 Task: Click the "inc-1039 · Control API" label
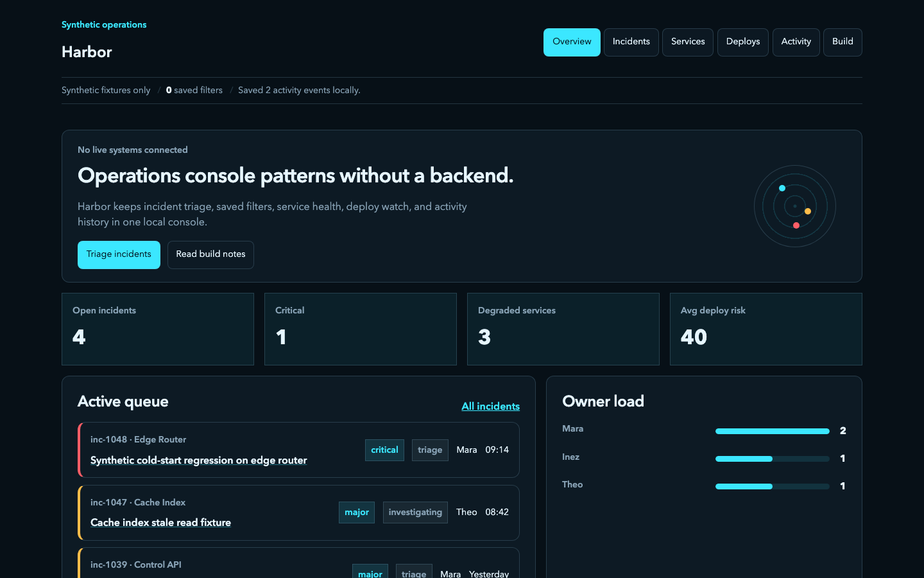(136, 565)
